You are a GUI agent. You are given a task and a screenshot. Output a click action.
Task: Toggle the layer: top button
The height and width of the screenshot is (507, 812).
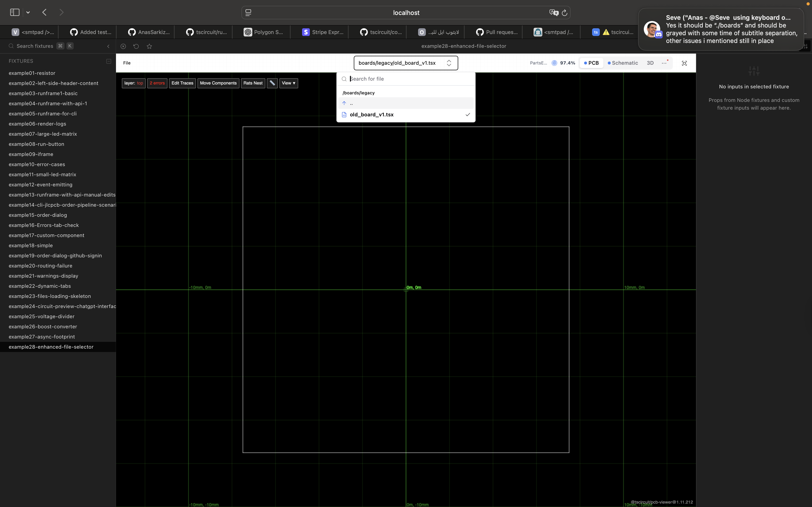pyautogui.click(x=133, y=83)
